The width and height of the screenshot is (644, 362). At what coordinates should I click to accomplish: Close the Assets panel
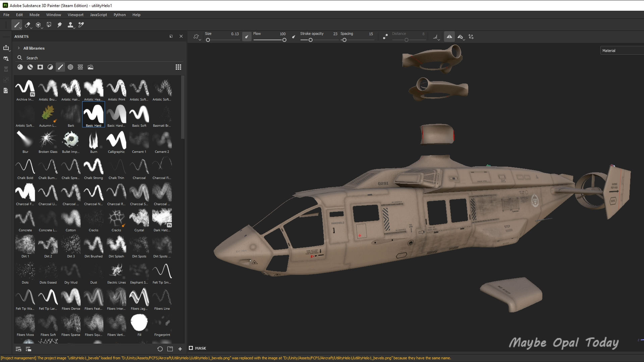181,36
